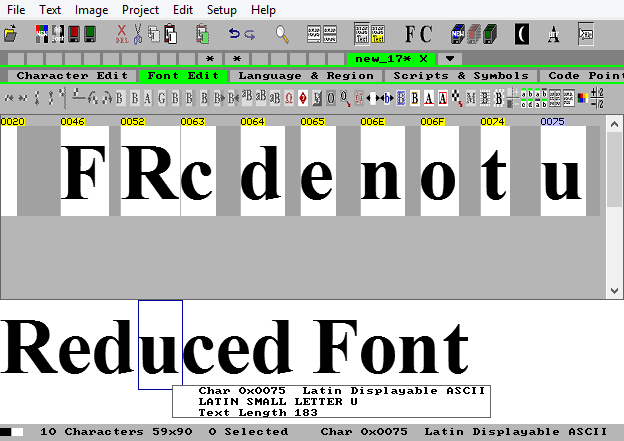
Task: Click the red diamond question mark icon
Action: click(303, 98)
